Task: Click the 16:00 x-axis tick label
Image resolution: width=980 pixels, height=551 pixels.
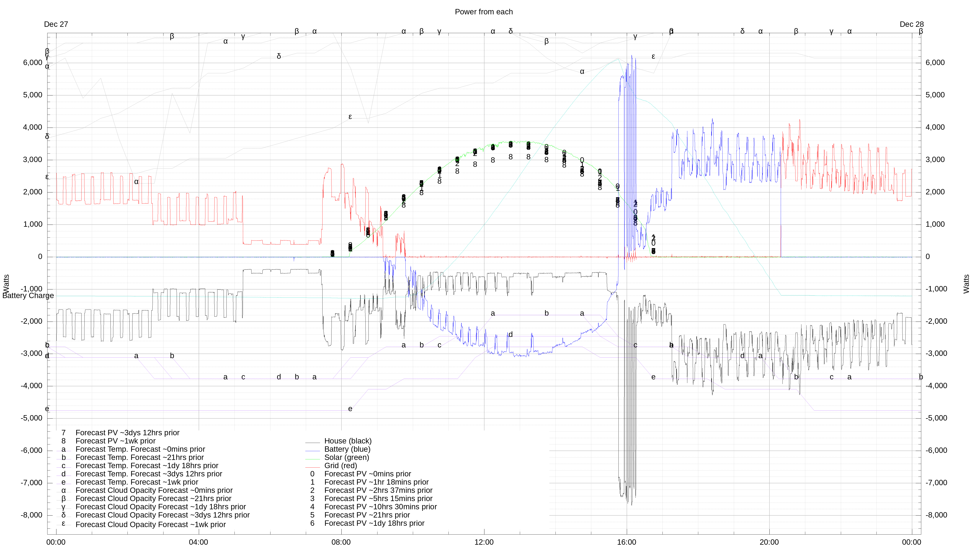Action: tap(627, 542)
